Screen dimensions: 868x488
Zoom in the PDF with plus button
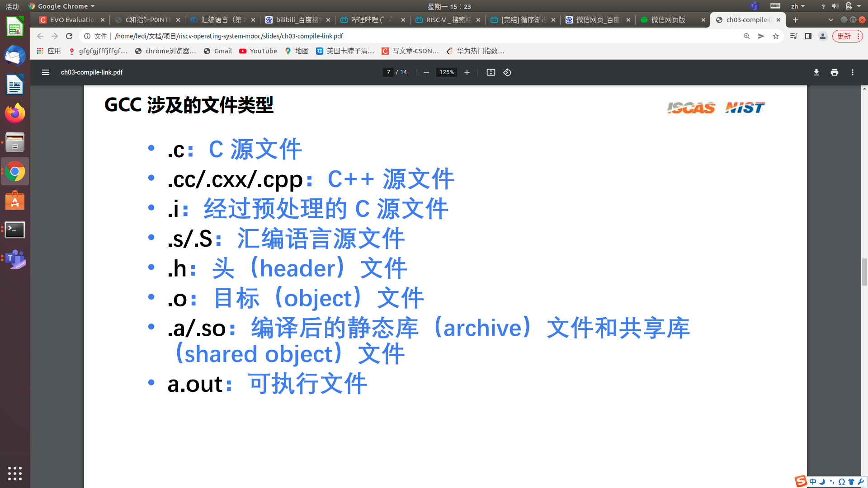point(467,72)
